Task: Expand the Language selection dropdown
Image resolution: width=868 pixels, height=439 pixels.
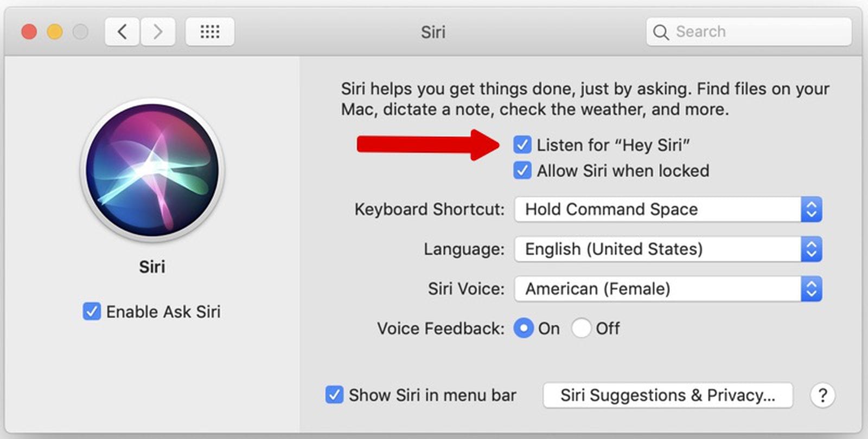Action: 811,249
